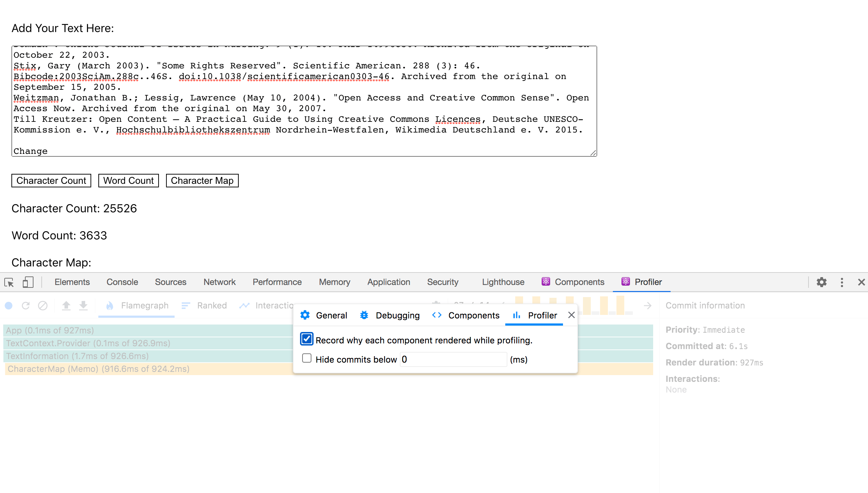Image resolution: width=868 pixels, height=493 pixels.
Task: Click load profile upload icon
Action: pos(66,306)
